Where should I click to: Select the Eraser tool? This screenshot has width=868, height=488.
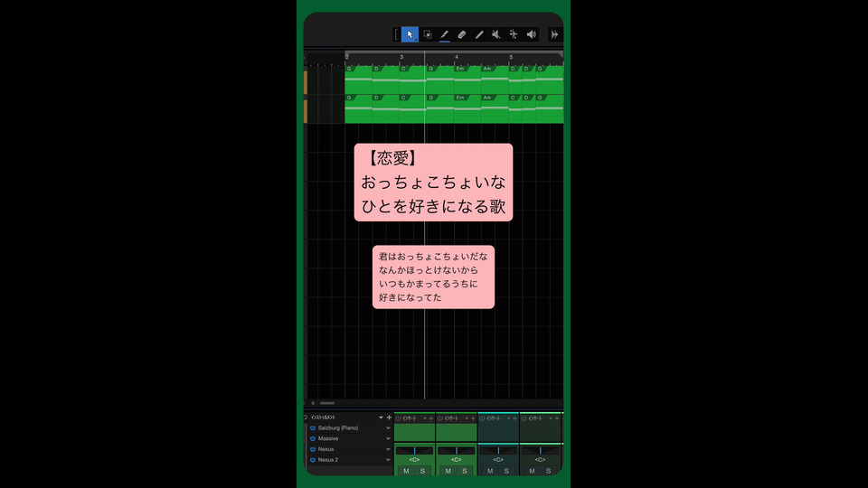(462, 34)
